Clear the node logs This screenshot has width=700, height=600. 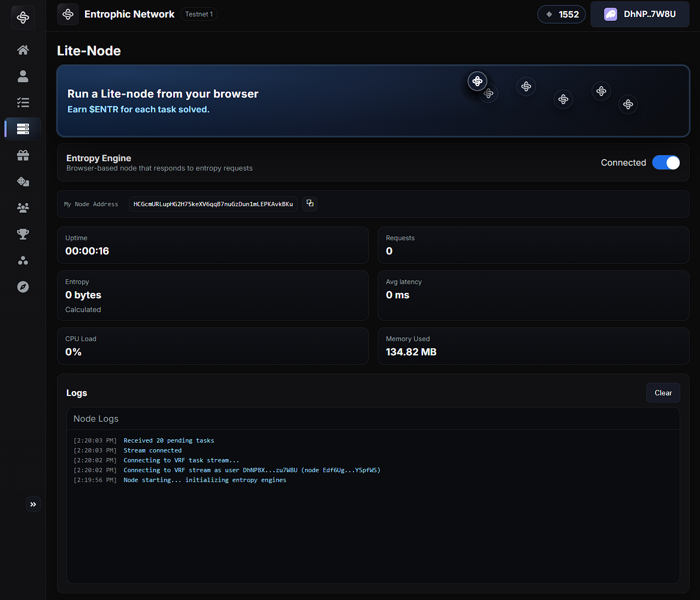coord(663,393)
